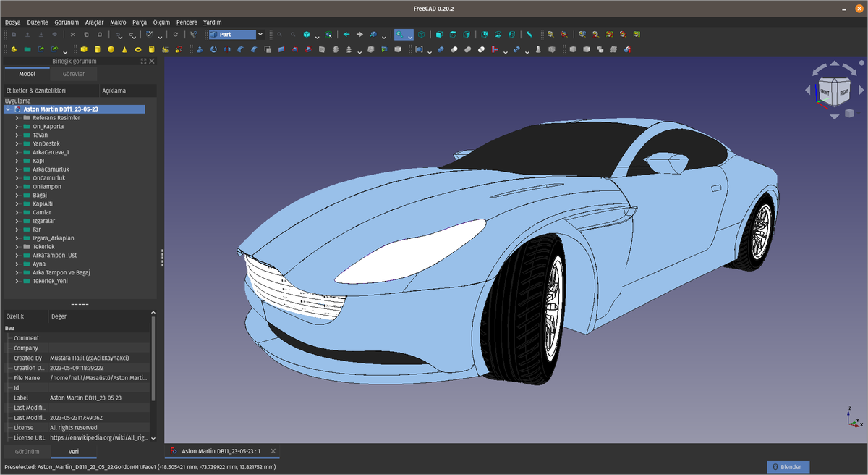Click the Cut scissors icon in the toolbar
868x475 pixels.
coord(72,34)
